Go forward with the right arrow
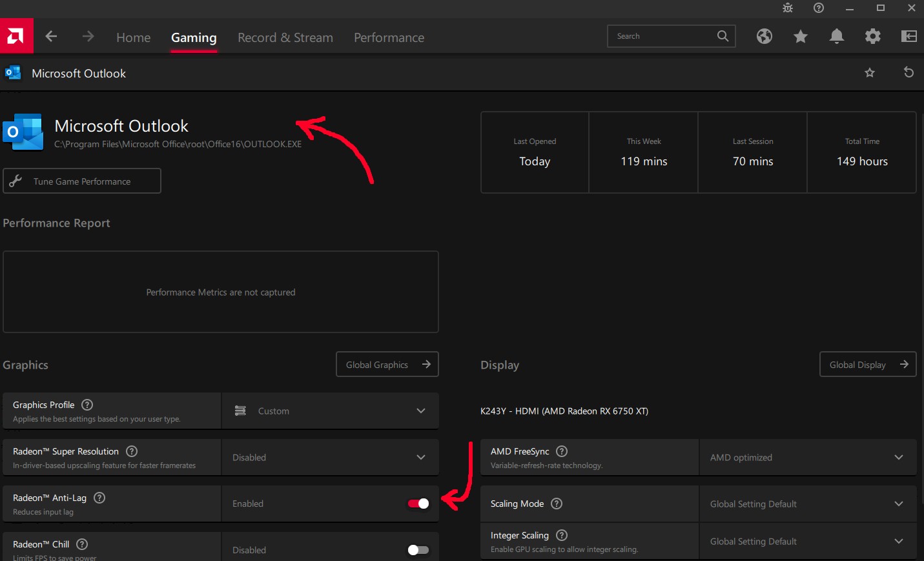The image size is (924, 561). click(88, 37)
